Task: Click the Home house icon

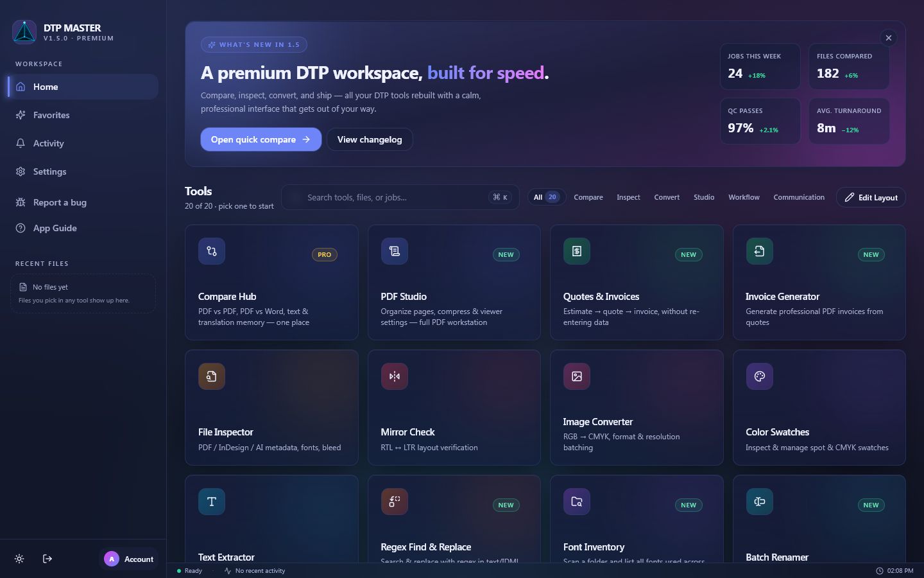Action: click(x=21, y=87)
